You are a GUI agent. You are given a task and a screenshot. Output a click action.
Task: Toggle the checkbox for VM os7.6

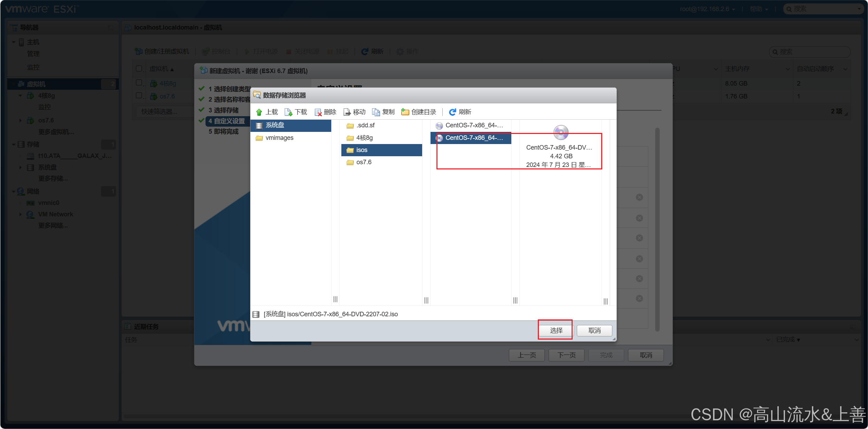pyautogui.click(x=139, y=96)
